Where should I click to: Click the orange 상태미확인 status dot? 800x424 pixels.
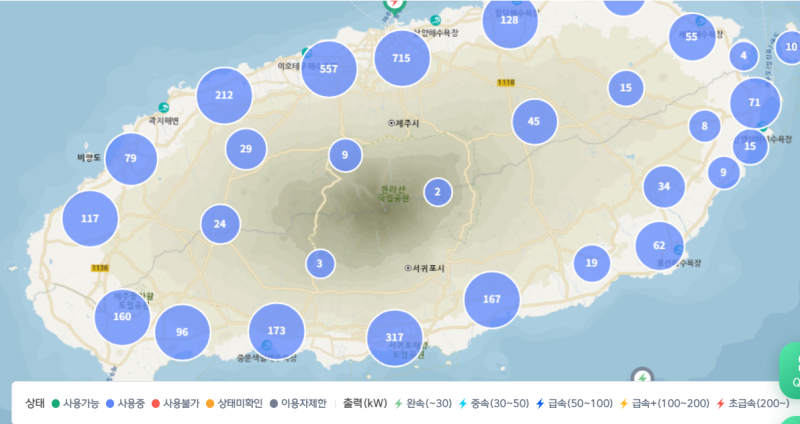tap(210, 404)
